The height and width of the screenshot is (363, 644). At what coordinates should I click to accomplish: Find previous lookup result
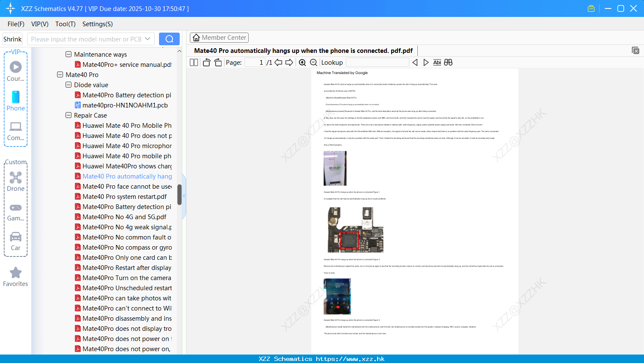coord(415,62)
